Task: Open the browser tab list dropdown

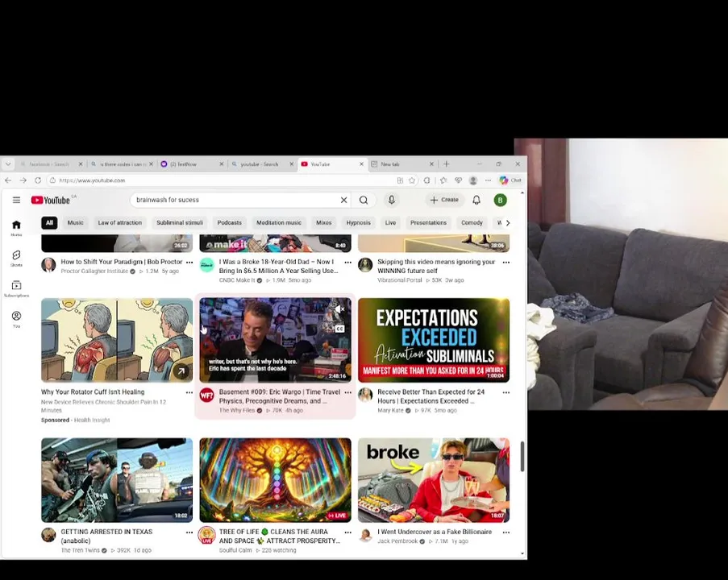Action: (x=8, y=164)
